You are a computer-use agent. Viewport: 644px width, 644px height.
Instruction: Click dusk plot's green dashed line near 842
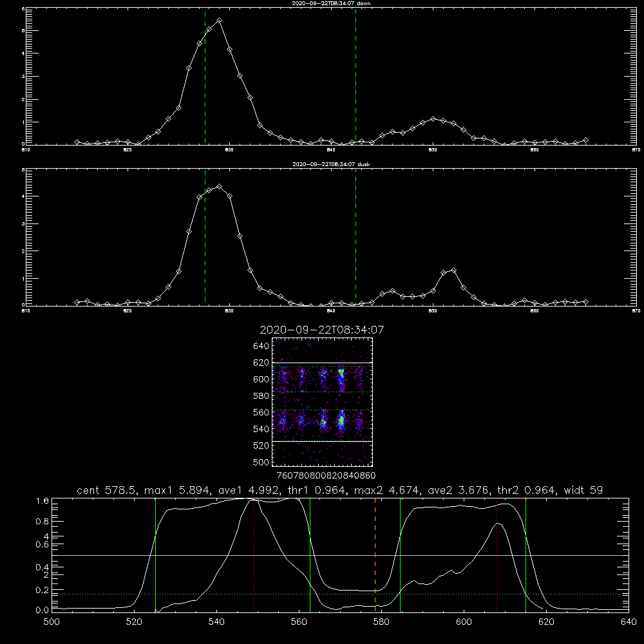click(x=355, y=236)
